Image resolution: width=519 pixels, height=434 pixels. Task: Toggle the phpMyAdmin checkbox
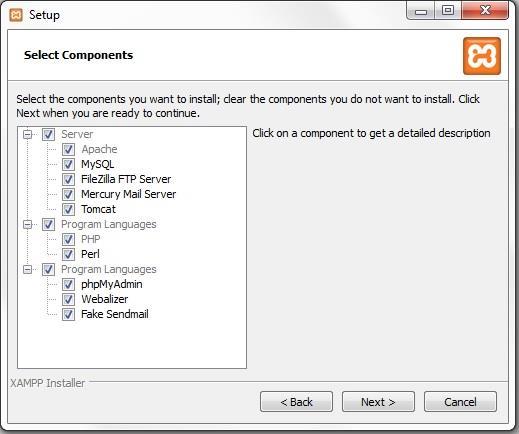click(68, 284)
